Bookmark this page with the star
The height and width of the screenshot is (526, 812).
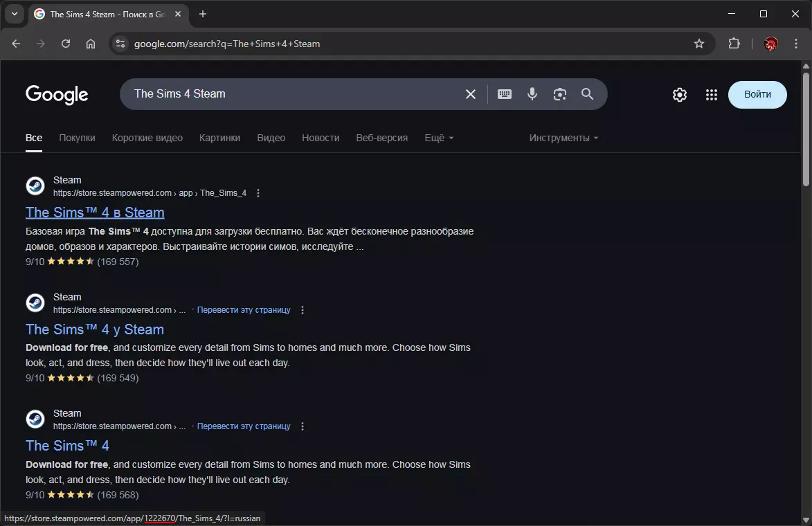[699, 44]
